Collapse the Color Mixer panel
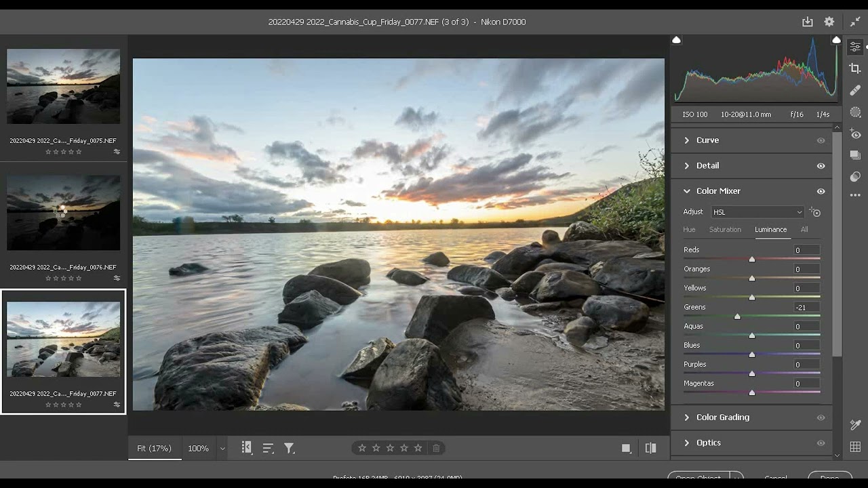 (x=686, y=191)
